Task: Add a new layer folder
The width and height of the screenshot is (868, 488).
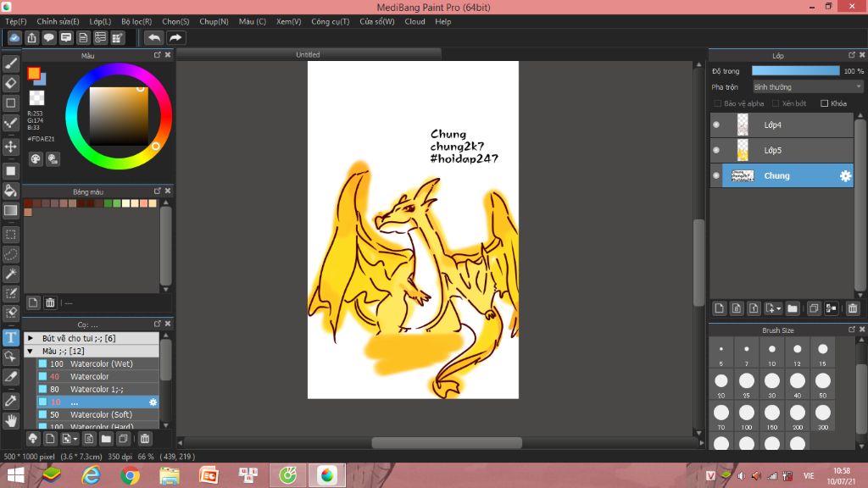Action: 793,308
